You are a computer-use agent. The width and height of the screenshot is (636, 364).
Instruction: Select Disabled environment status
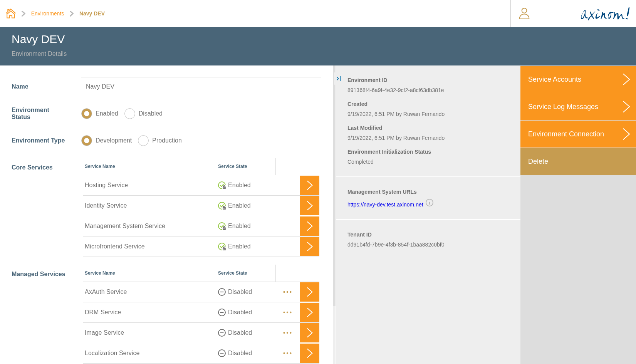pos(130,114)
